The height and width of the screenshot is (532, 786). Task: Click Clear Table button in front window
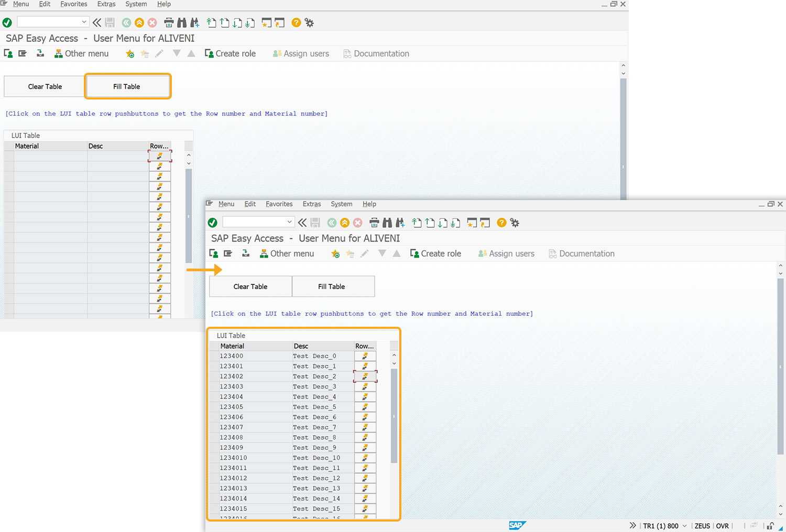tap(250, 286)
